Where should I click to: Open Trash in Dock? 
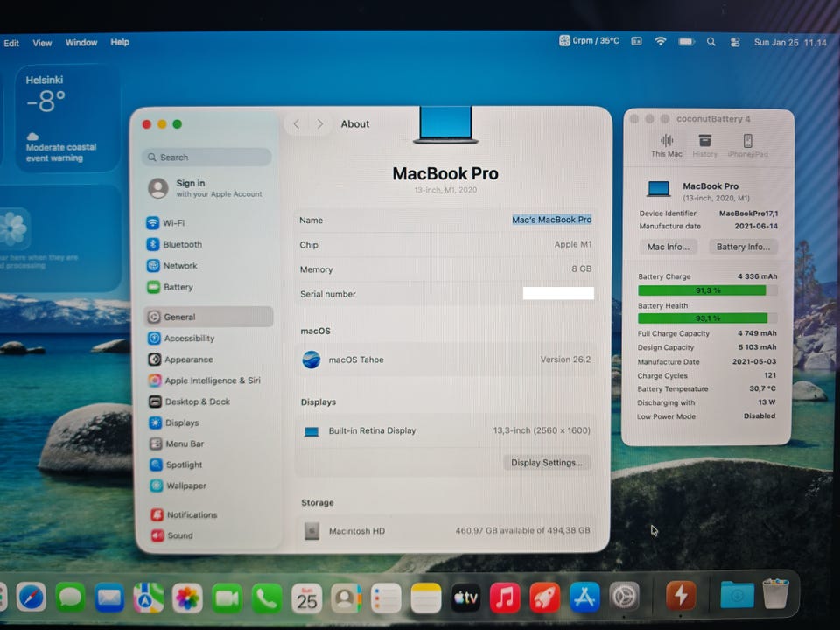776,593
